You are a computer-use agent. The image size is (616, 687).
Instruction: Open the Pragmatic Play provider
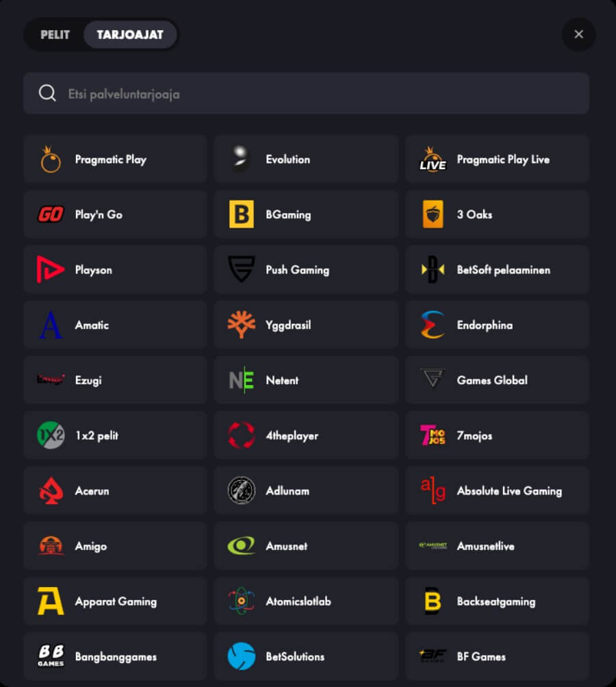(x=115, y=159)
